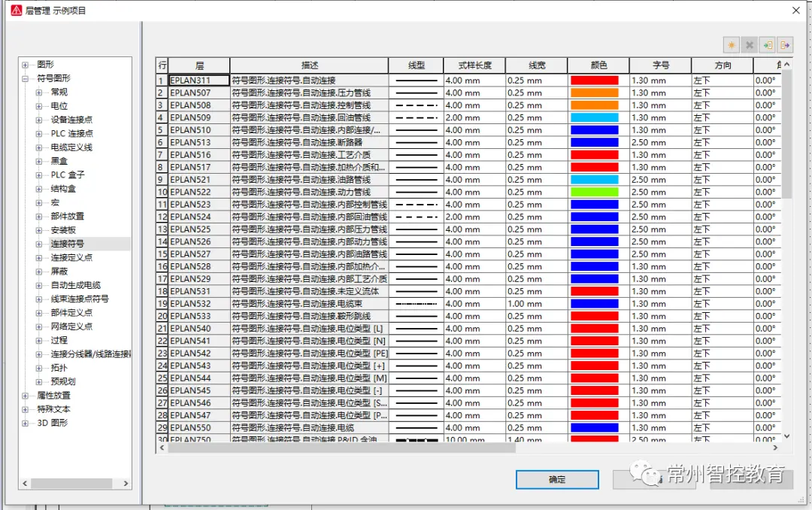Select the 预规划 tree item
The height and width of the screenshot is (510, 812).
pyautogui.click(x=63, y=381)
